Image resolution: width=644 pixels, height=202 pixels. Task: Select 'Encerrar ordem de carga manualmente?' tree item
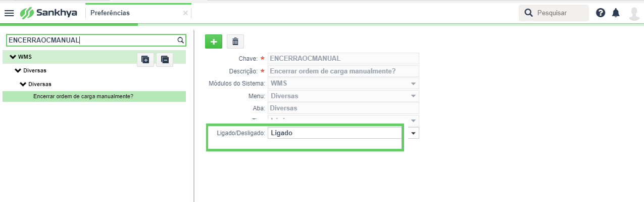(x=94, y=96)
